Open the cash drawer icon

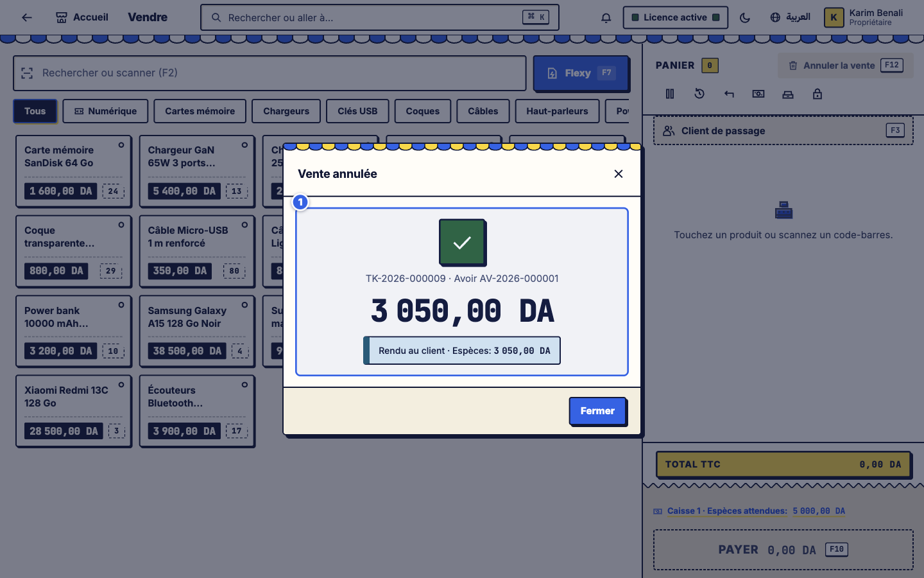(x=788, y=94)
